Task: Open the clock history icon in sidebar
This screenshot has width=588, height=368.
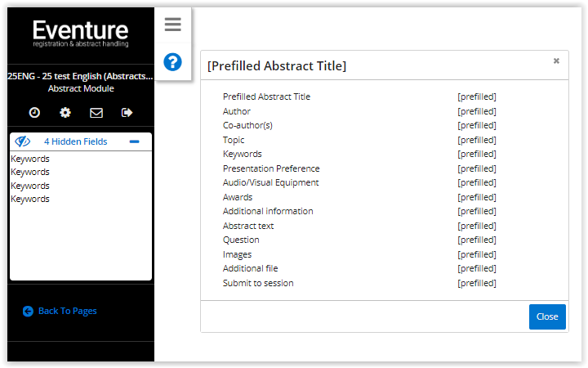Action: point(34,113)
